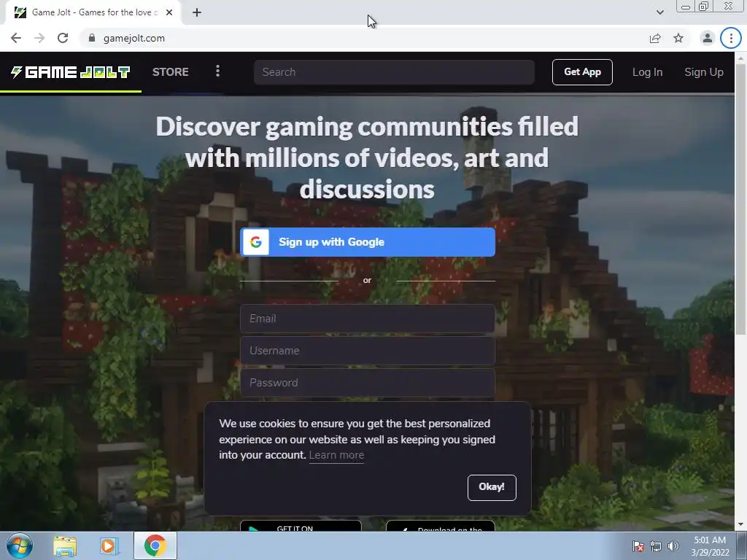Click the taskbar clock showing 5:01 AM
747x560 pixels.
pos(710,546)
